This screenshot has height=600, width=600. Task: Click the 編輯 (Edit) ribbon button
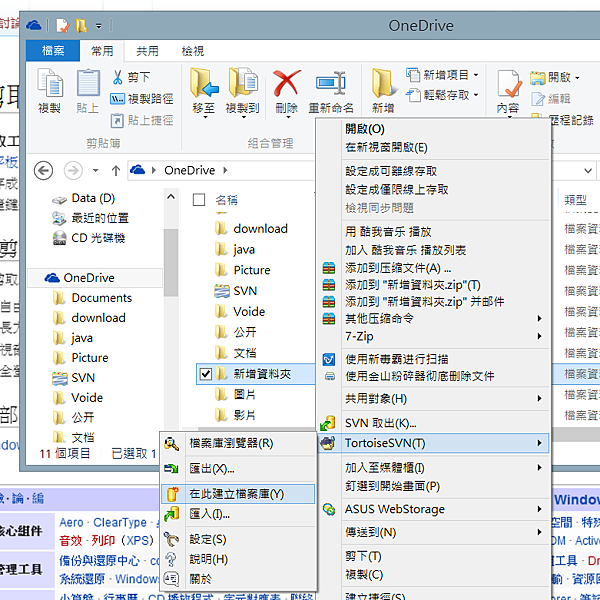point(551,99)
